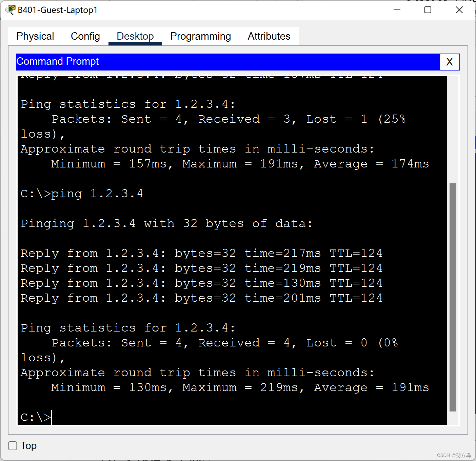Image resolution: width=476 pixels, height=461 pixels.
Task: Click the 'Lost = 0 (0%' packets line
Action: point(225,343)
